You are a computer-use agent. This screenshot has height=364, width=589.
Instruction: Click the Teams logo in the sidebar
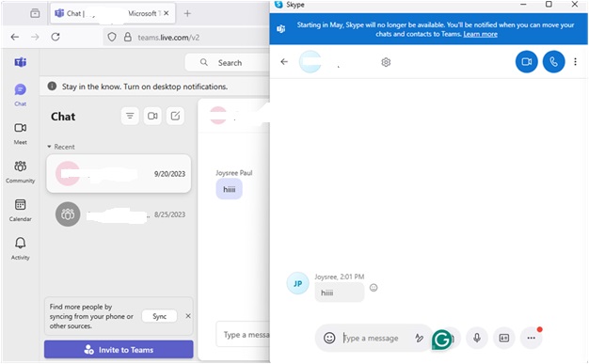coord(21,62)
